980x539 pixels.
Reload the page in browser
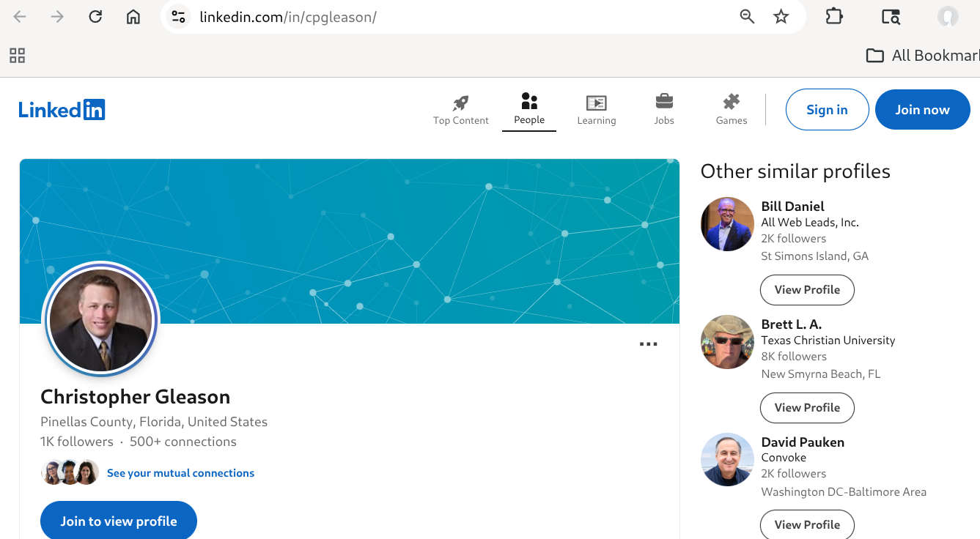[x=95, y=17]
